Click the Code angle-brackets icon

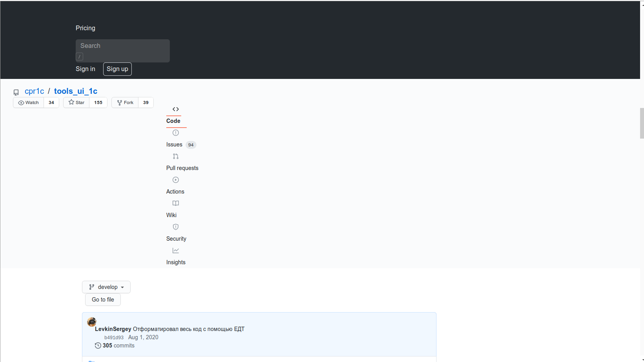pos(176,109)
